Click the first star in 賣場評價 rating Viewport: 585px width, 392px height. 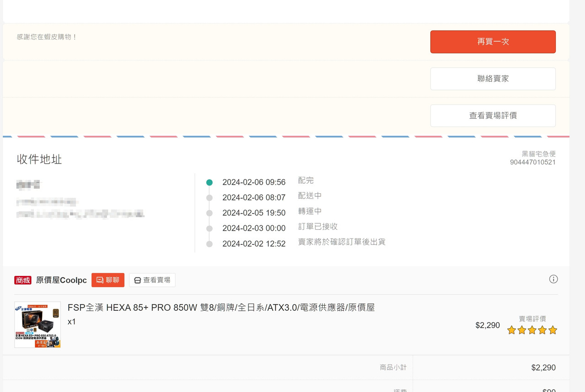[x=511, y=330]
